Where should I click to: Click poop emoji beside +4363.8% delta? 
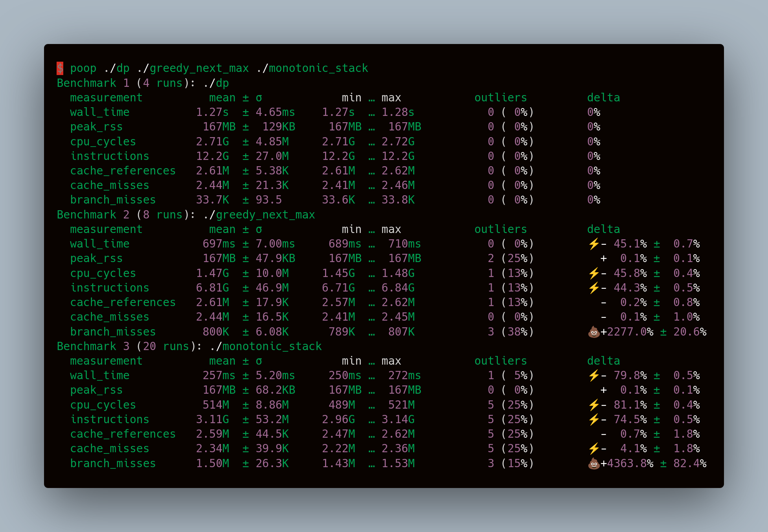593,464
